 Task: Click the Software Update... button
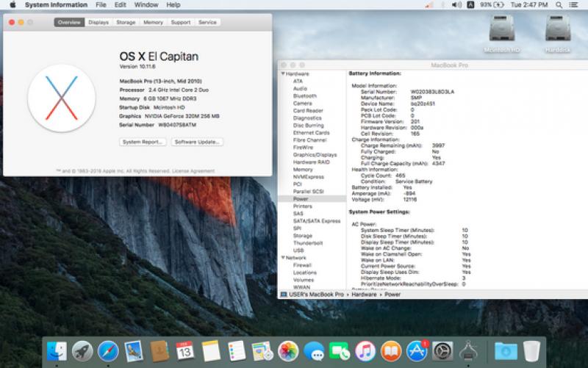(x=197, y=142)
